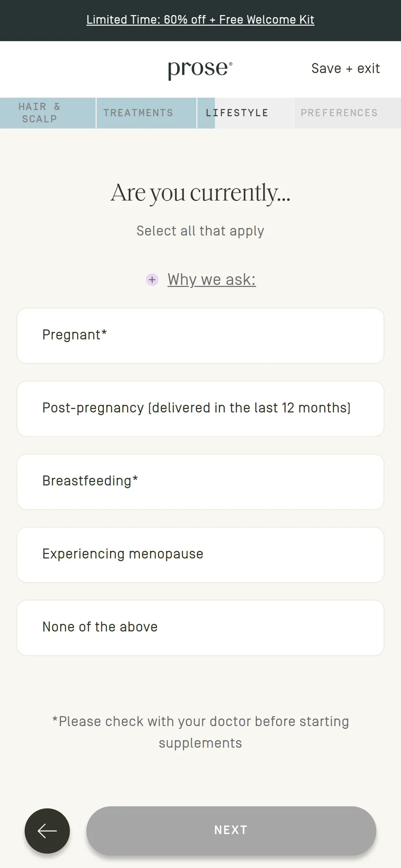The width and height of the screenshot is (401, 868).
Task: Click the prose logo
Action: [200, 69]
